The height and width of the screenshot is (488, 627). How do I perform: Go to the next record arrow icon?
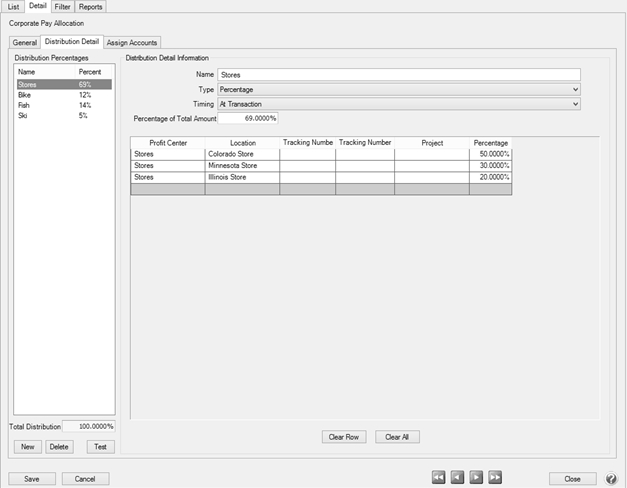pyautogui.click(x=476, y=478)
